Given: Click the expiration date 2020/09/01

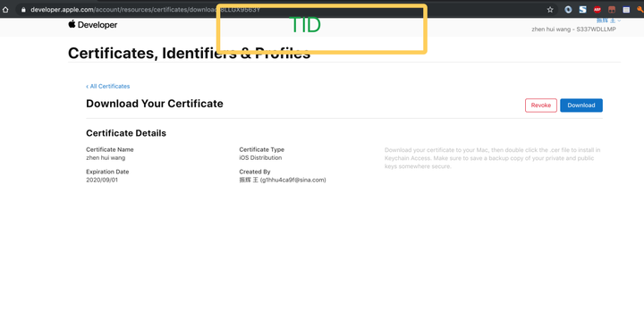Looking at the screenshot, I should (102, 180).
